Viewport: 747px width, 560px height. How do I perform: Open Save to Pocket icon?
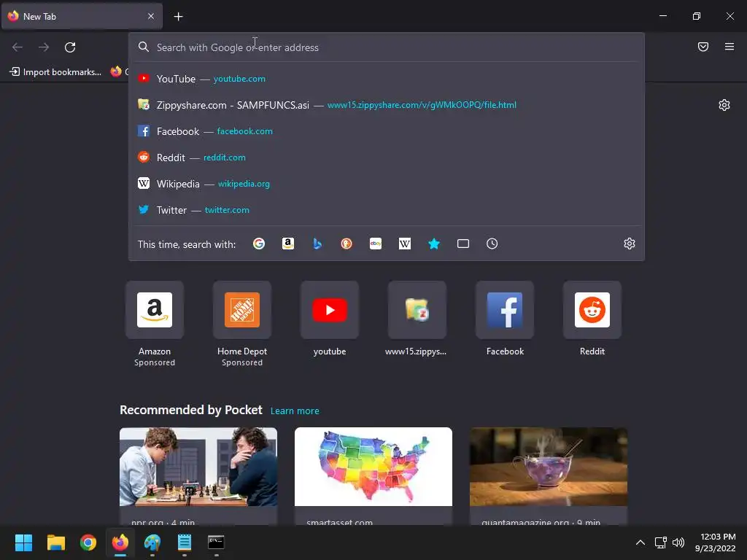703,47
